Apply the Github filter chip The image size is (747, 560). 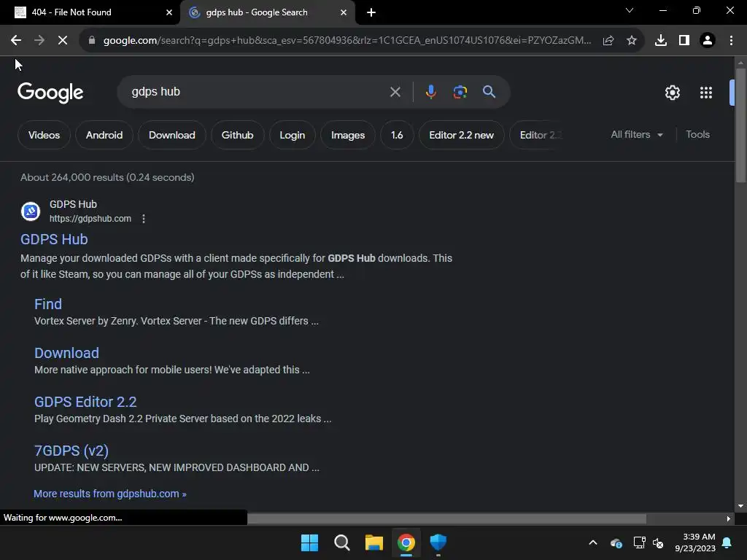(237, 135)
